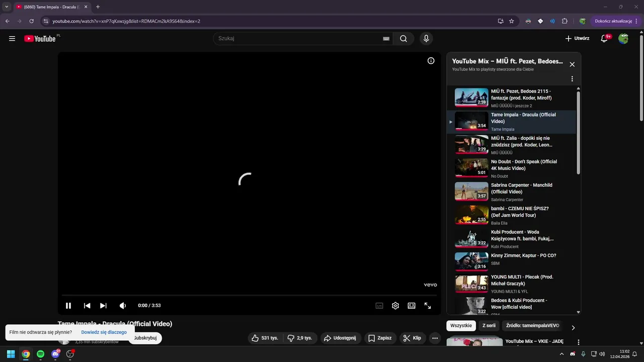The image size is (644, 362).
Task: Open the YouTube account avatar menu
Action: point(623,39)
